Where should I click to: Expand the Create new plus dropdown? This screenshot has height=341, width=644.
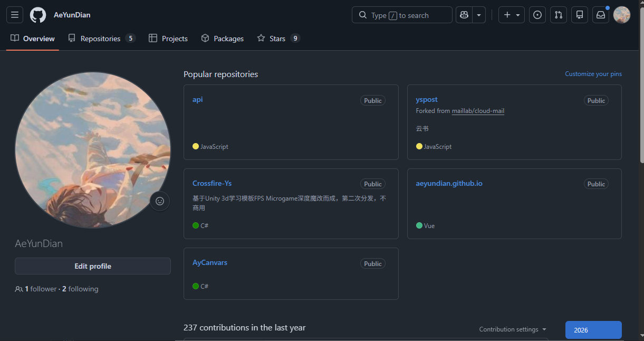[512, 15]
